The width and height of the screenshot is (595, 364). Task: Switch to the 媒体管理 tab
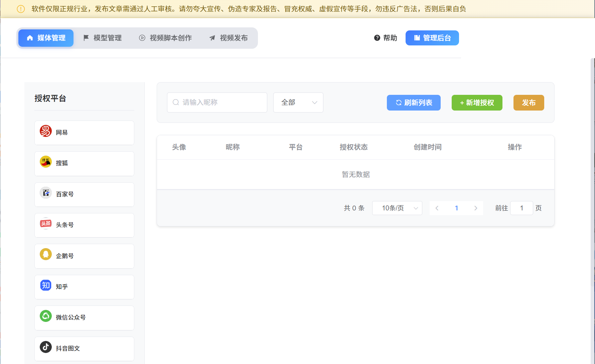[x=46, y=38]
